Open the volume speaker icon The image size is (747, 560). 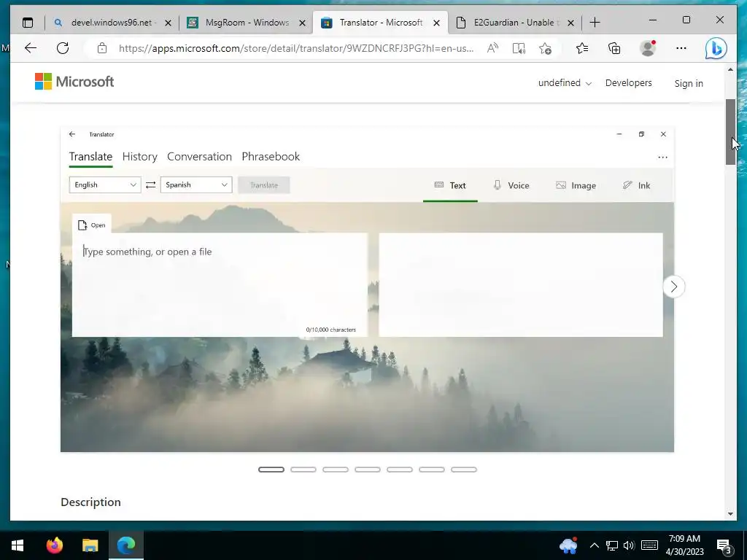(629, 545)
